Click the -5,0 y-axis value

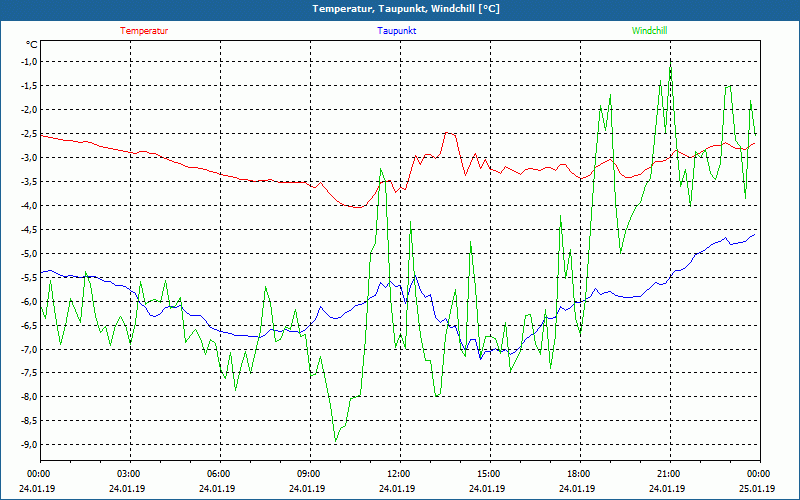coord(28,254)
